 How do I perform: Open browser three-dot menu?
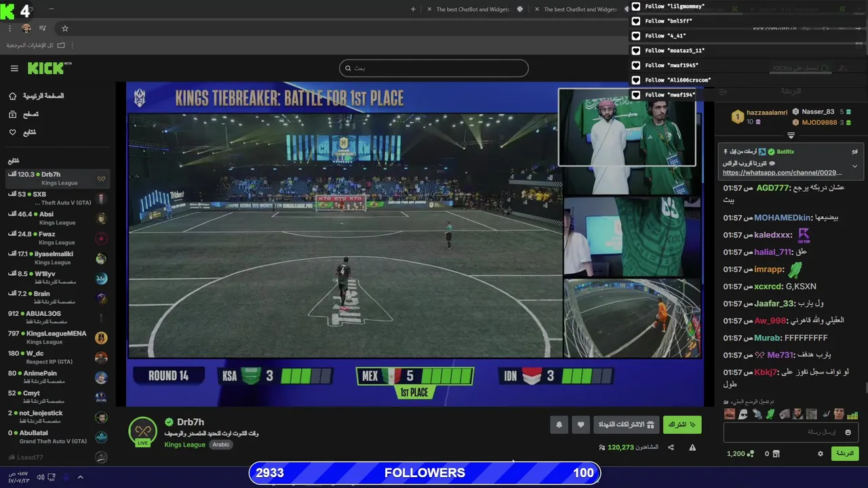[9, 28]
